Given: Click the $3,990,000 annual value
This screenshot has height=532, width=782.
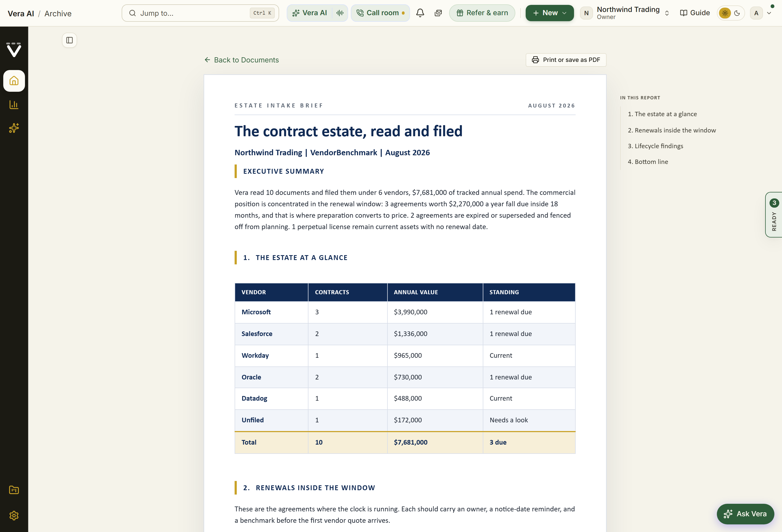Looking at the screenshot, I should [411, 312].
